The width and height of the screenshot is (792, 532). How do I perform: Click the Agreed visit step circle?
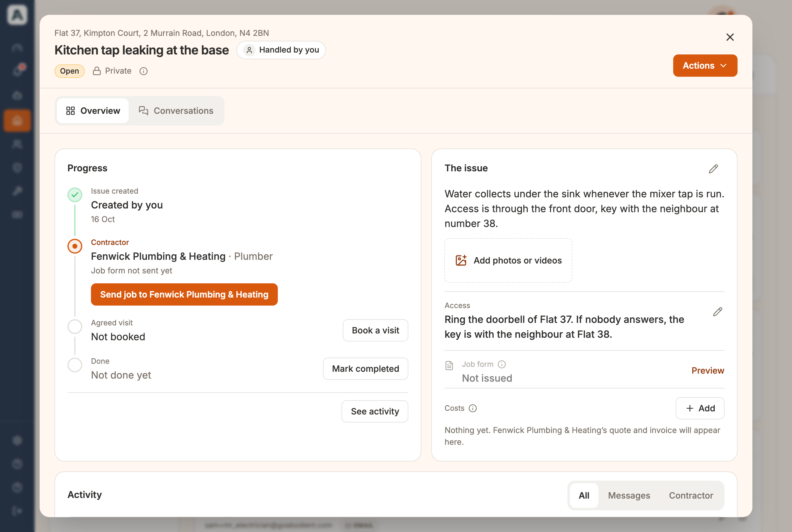pyautogui.click(x=75, y=326)
